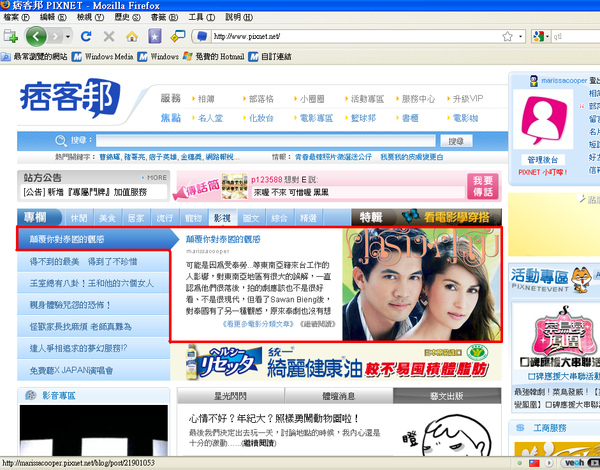Open the address bar history dropdown
600x470 pixels.
(x=520, y=37)
